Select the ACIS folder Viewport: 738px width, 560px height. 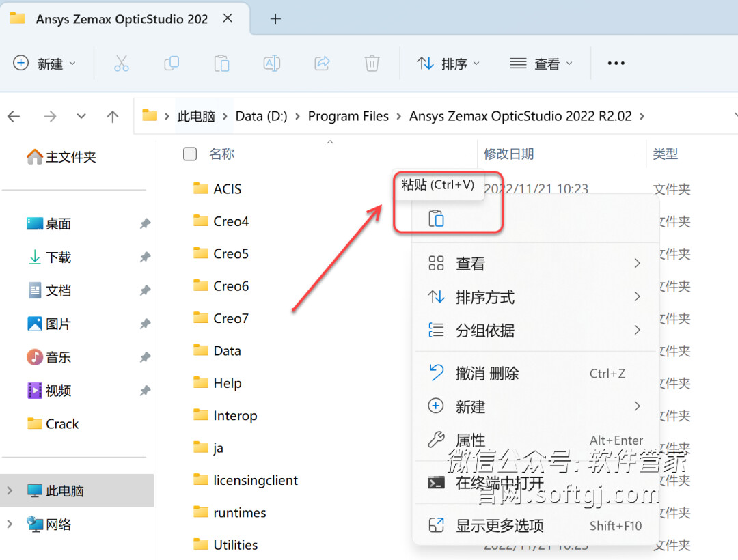(217, 188)
